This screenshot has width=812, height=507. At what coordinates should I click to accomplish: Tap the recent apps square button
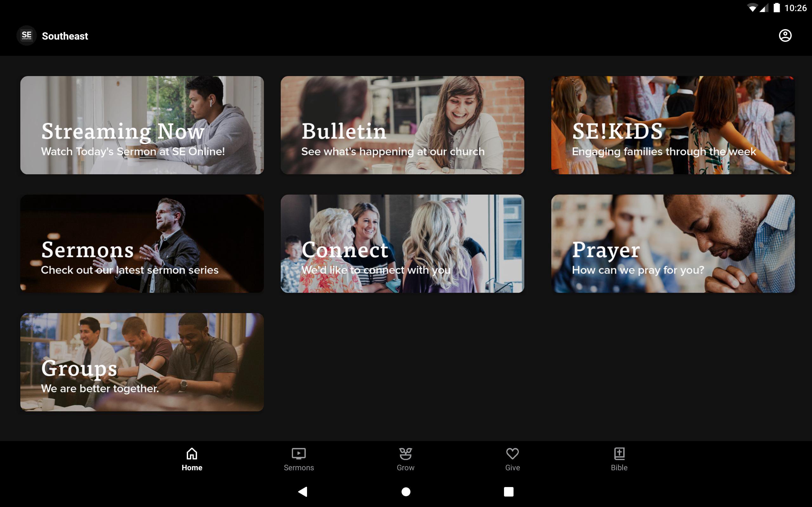pos(508,491)
